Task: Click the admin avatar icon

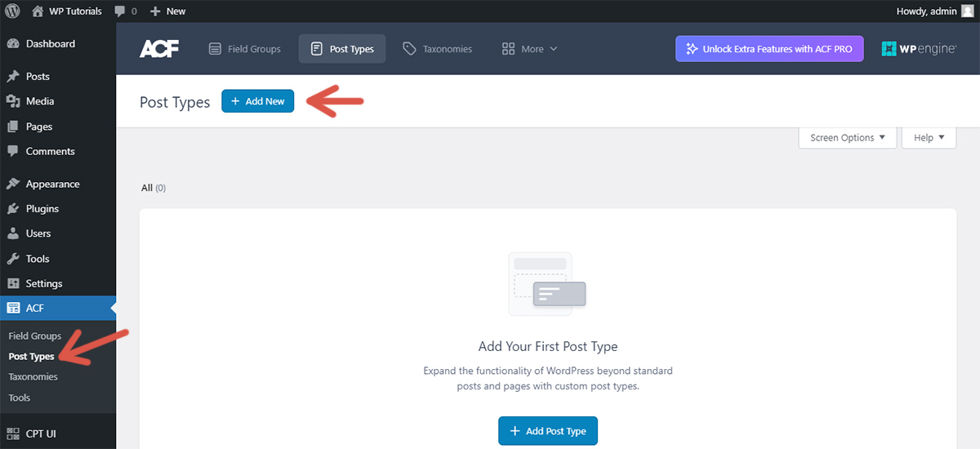Action: (x=967, y=11)
